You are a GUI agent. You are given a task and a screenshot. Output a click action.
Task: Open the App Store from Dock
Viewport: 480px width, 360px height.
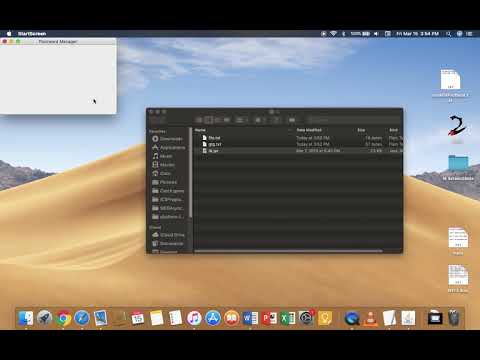click(213, 318)
